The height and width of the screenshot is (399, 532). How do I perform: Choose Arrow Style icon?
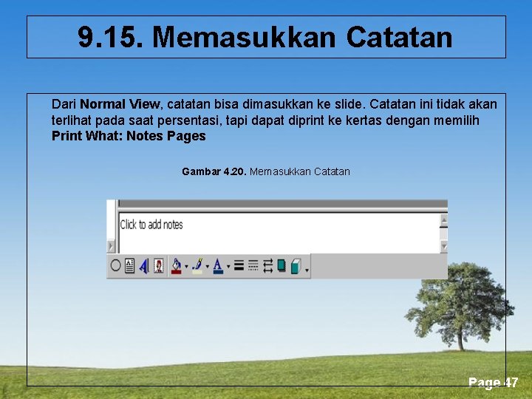[267, 266]
